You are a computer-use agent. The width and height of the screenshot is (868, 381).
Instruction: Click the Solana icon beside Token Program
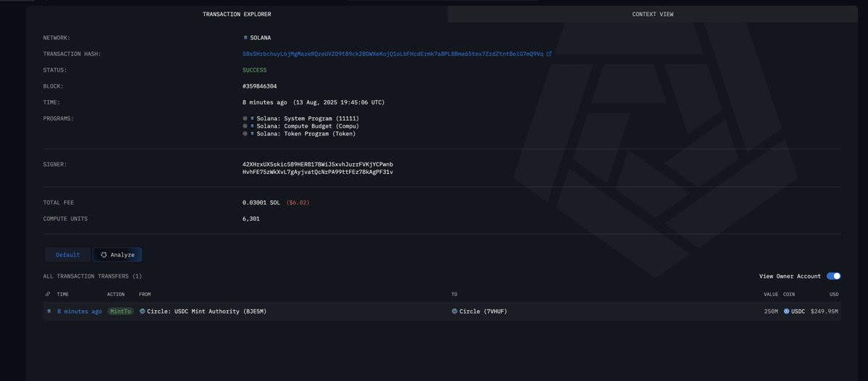(252, 133)
